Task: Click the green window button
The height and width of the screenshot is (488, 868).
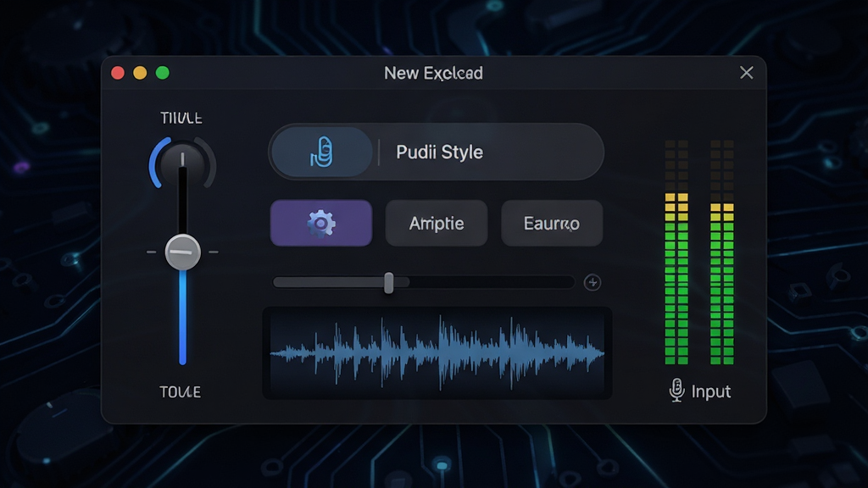Action: pyautogui.click(x=162, y=73)
